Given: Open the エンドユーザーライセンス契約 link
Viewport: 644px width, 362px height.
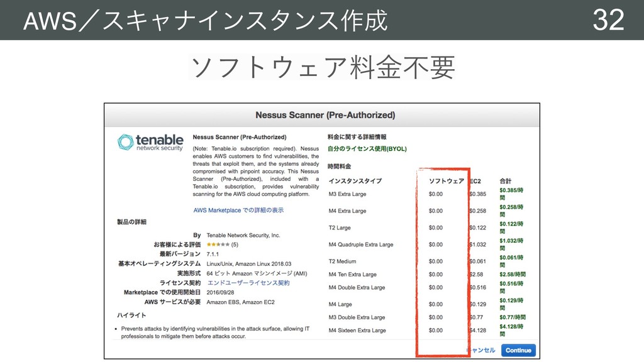Looking at the screenshot, I should pos(248,283).
